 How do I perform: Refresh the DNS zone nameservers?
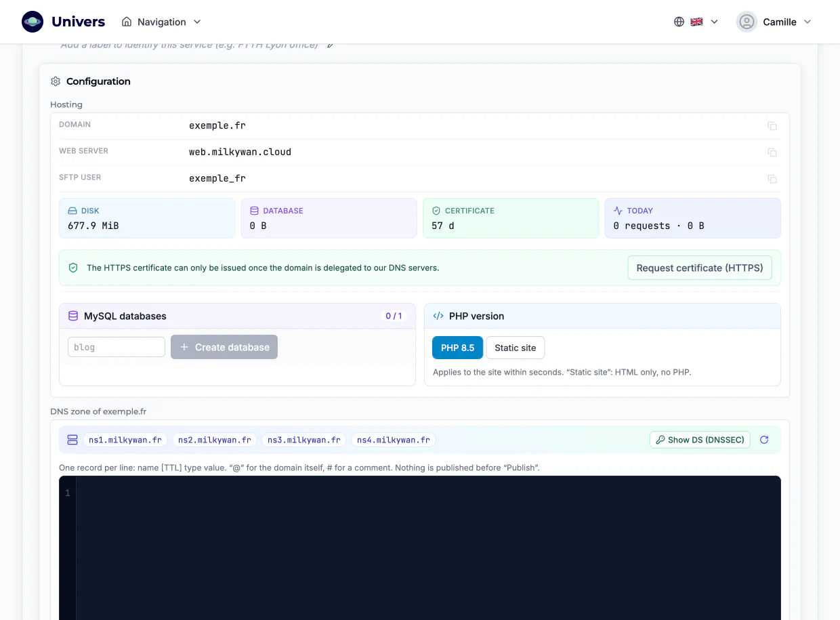764,440
